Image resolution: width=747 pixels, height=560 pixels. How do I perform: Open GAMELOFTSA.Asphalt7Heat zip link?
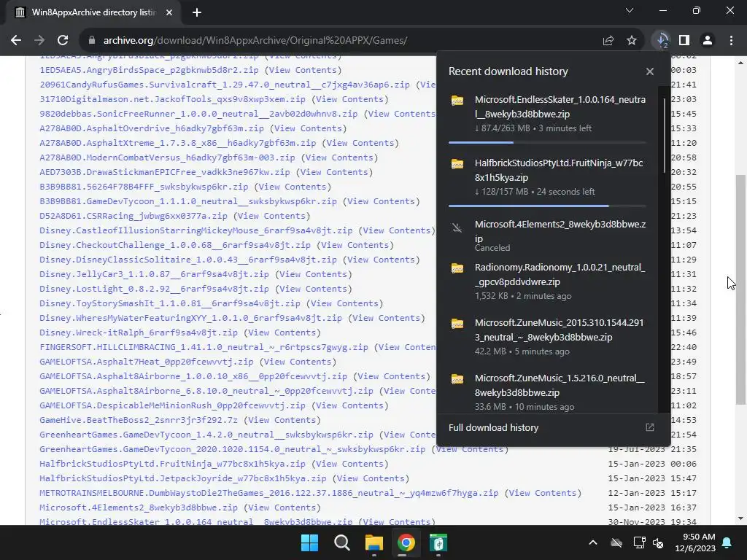(x=146, y=362)
